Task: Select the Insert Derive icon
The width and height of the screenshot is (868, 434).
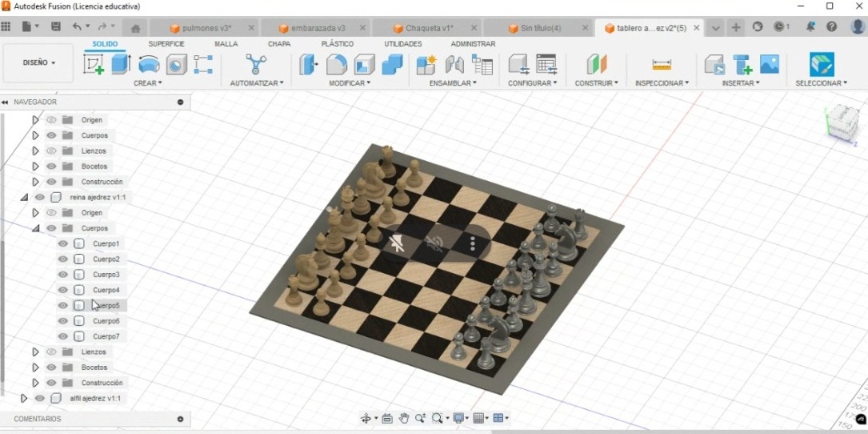Action: [714, 64]
